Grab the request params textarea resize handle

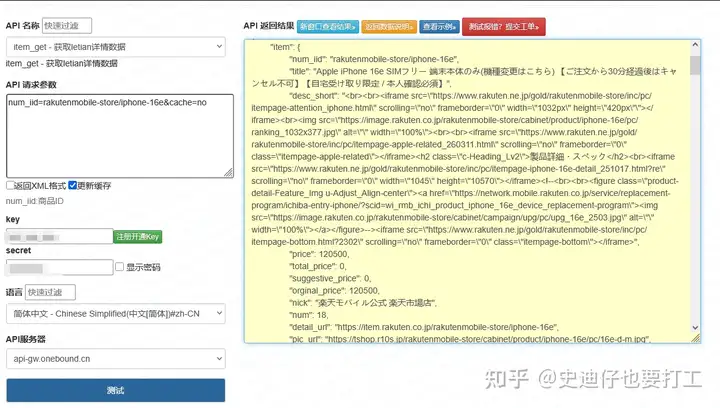point(229,173)
